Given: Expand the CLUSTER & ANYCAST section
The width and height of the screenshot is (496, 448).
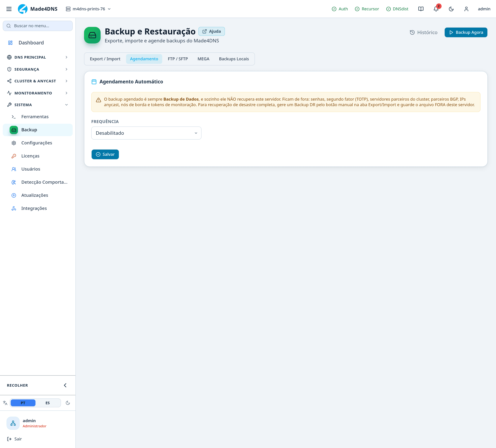Looking at the screenshot, I should point(38,81).
